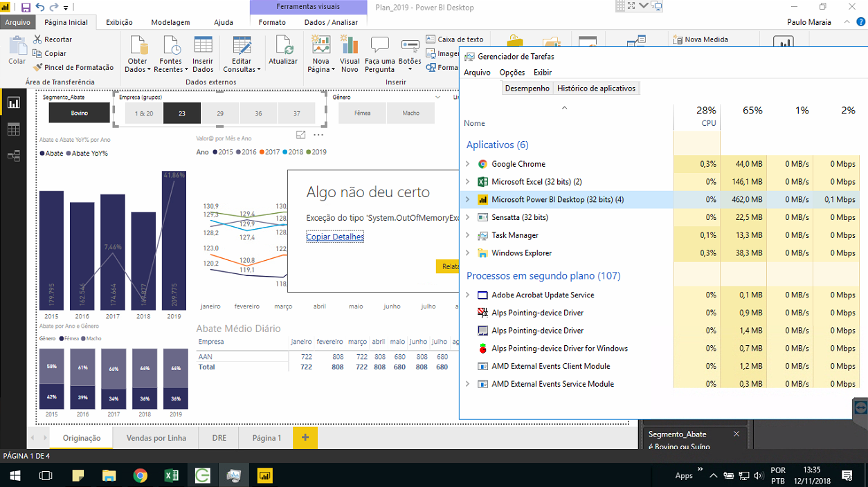Expand Google Chrome row in Task Manager
The width and height of the screenshot is (868, 487).
pos(468,164)
